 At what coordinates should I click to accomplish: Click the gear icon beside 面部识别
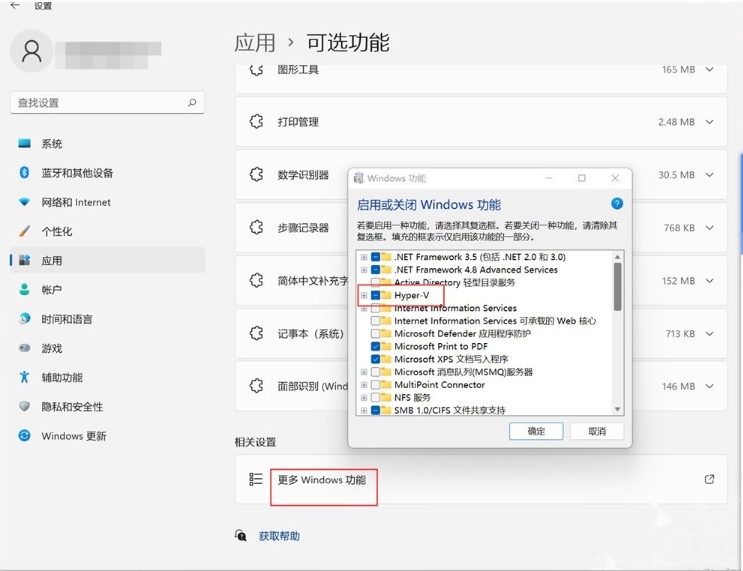tap(256, 386)
